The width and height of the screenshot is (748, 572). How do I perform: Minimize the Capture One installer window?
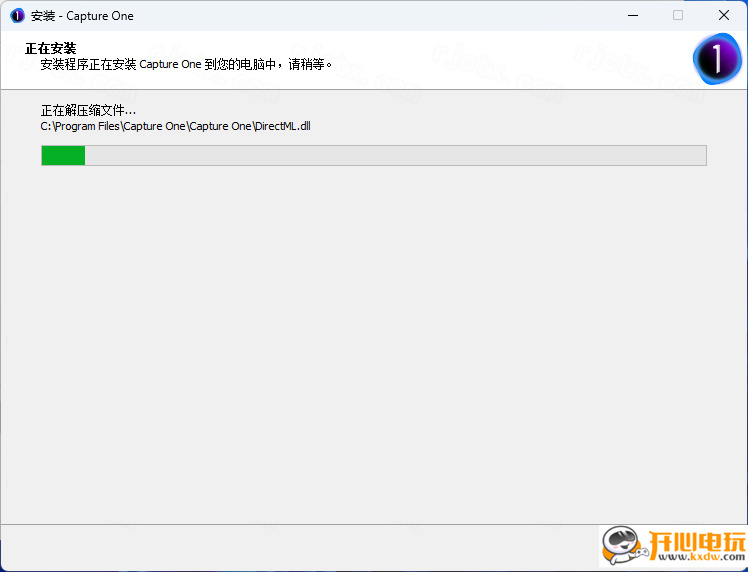tap(633, 16)
